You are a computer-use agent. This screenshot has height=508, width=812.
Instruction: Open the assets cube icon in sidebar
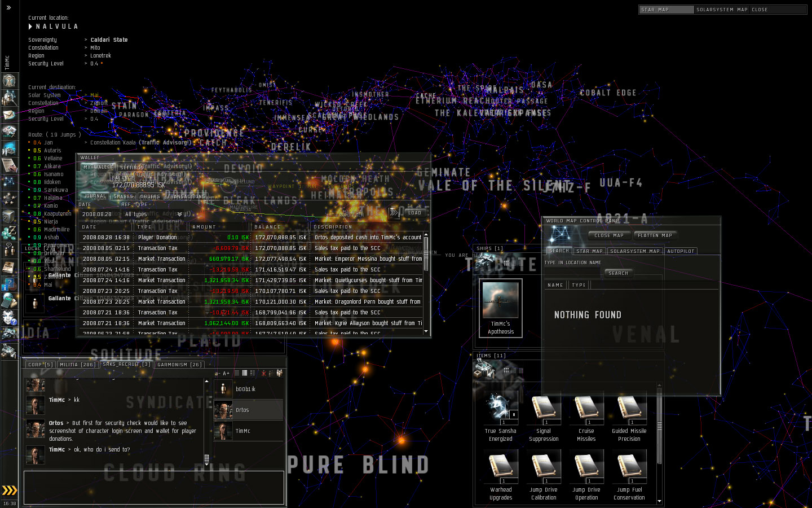coord(9,216)
